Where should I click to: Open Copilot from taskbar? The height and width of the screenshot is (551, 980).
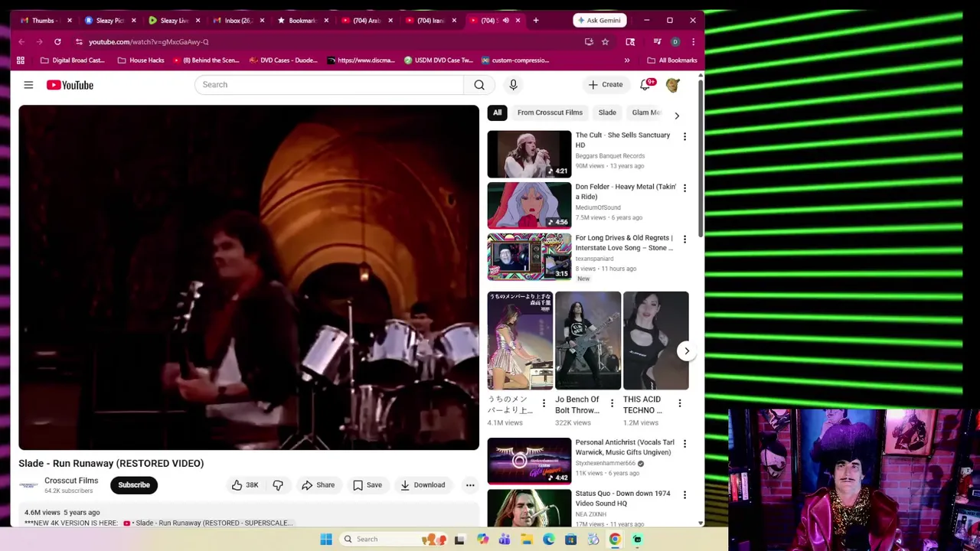(x=482, y=539)
